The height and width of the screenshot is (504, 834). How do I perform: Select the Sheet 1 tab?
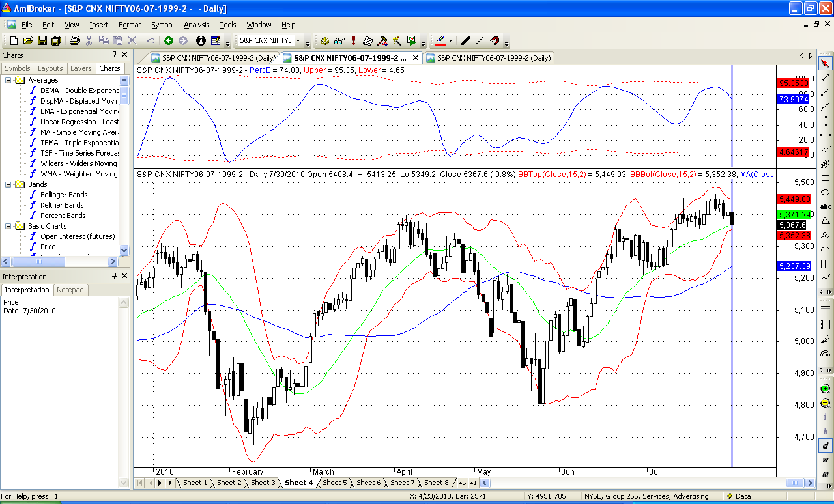(x=195, y=483)
